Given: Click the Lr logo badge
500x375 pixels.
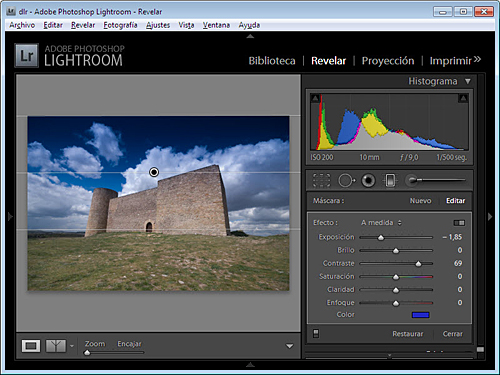Looking at the screenshot, I should click(27, 56).
